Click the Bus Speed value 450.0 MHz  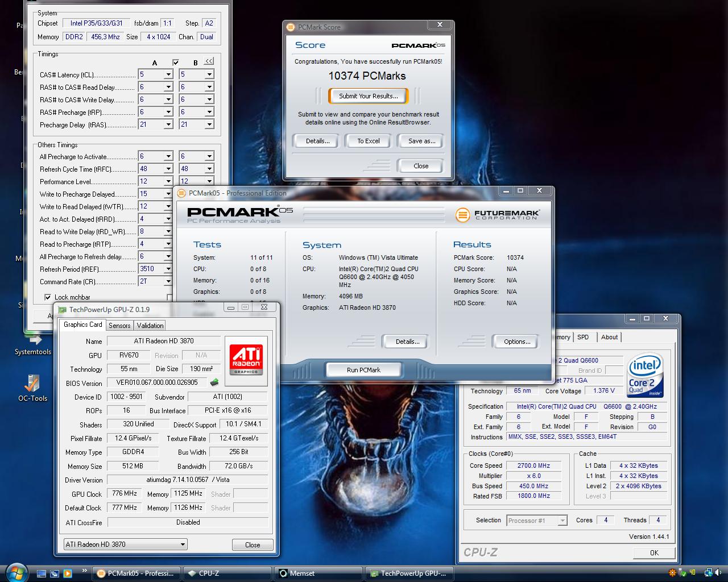click(533, 486)
